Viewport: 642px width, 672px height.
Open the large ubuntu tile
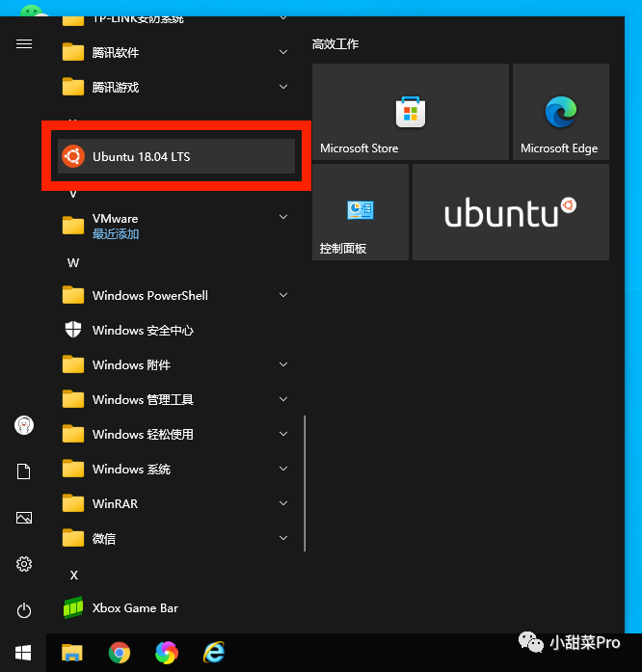pos(511,212)
